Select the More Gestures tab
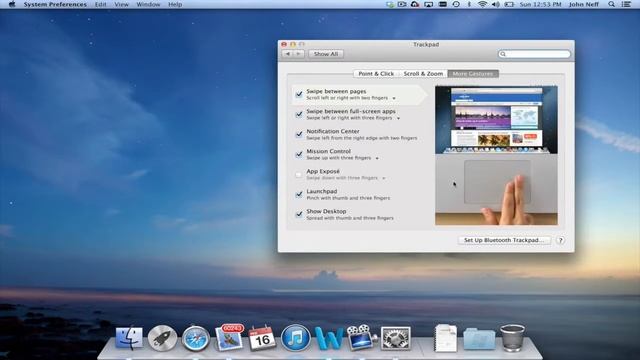Screen dimensions: 640x360 point(473,74)
